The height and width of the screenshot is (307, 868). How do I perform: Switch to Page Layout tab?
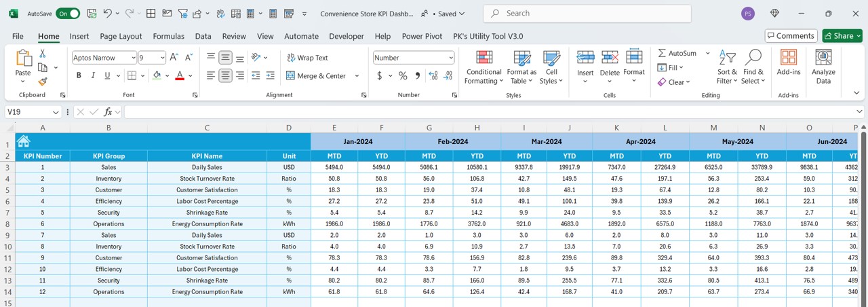pyautogui.click(x=121, y=36)
